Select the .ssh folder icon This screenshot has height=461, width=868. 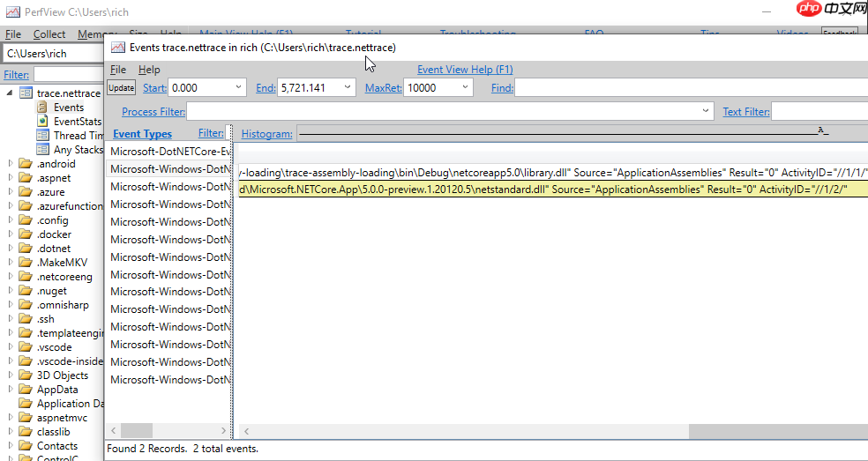[x=26, y=319]
